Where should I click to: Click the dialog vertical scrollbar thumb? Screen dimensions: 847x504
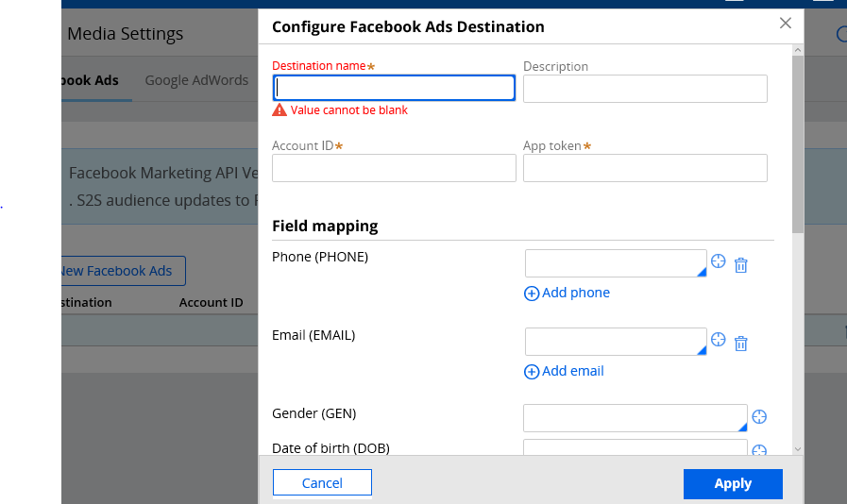pos(797,144)
